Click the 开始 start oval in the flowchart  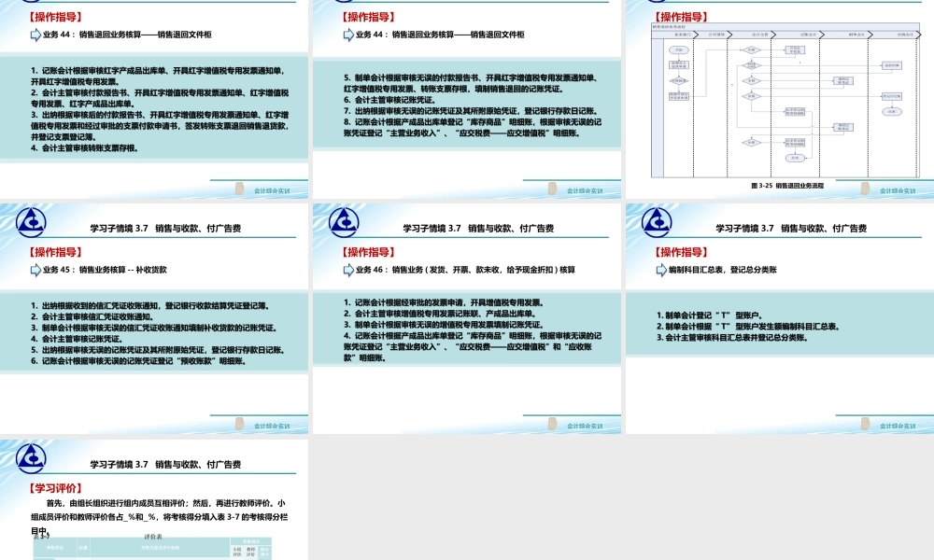coord(679,49)
